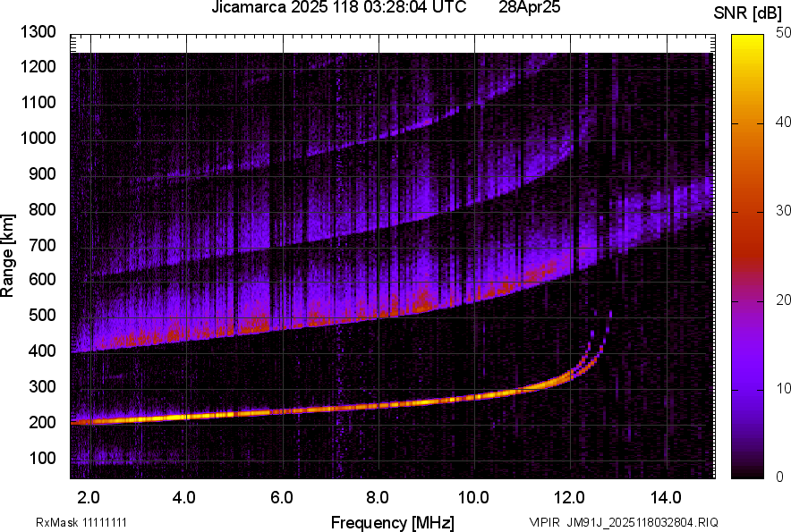Click the '28Apr25' date label
Screen dimensions: 791x532
(529, 7)
